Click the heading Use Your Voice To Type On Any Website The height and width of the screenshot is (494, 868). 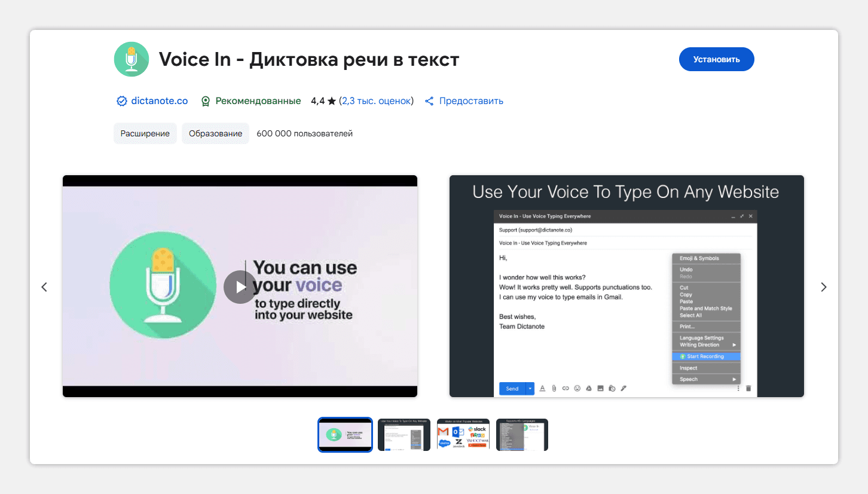[626, 192]
